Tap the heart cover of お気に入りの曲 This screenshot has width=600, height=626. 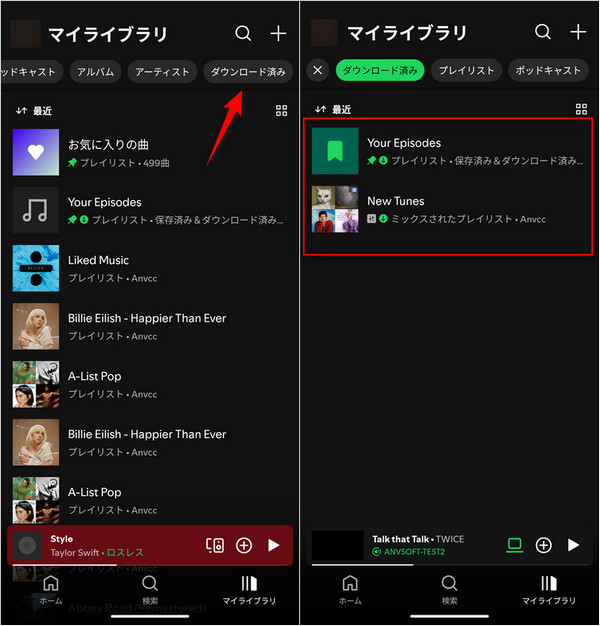click(x=36, y=152)
